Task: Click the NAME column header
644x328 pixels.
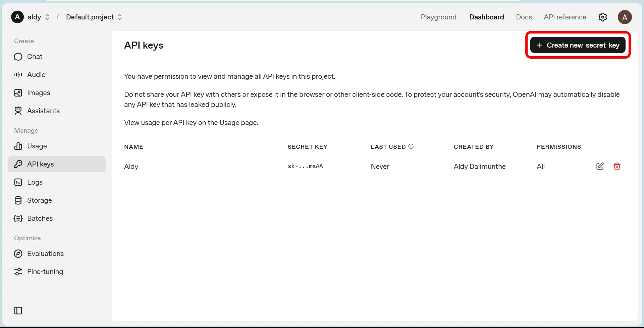Action: click(133, 147)
